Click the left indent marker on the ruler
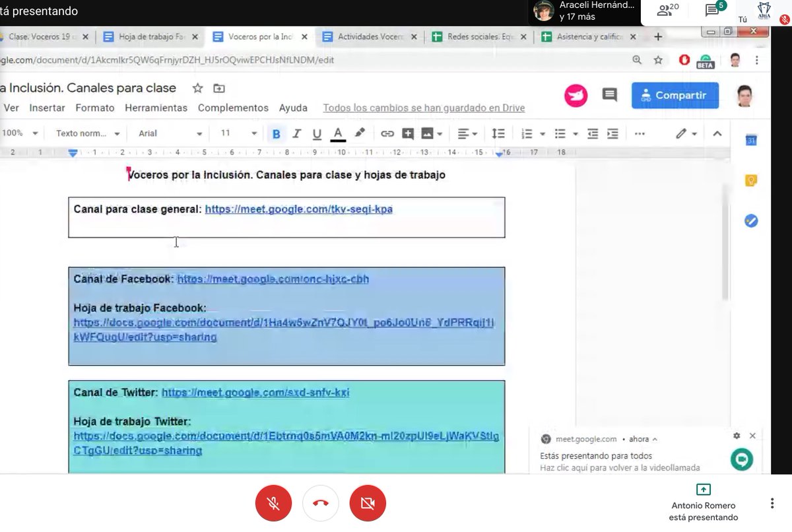The width and height of the screenshot is (792, 532). [73, 153]
